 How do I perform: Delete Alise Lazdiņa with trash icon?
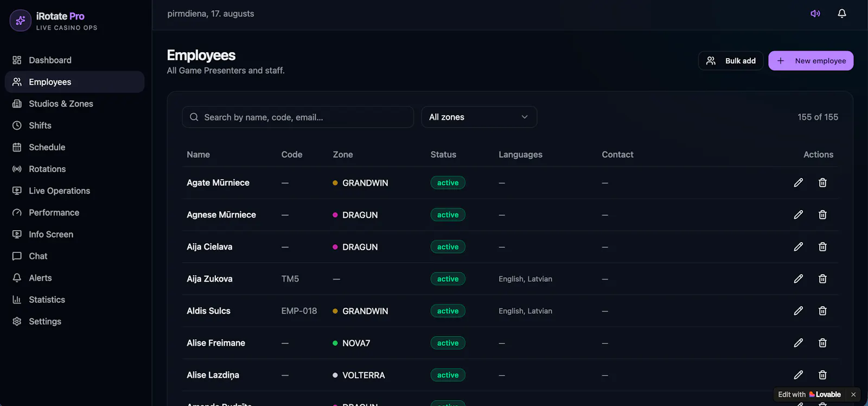(x=822, y=375)
